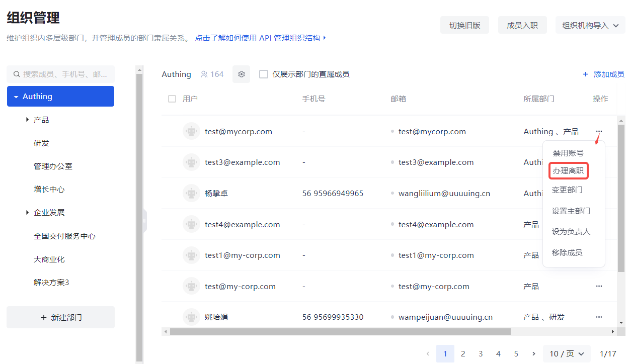Click the more actions icon for 姚培娟

(x=599, y=317)
